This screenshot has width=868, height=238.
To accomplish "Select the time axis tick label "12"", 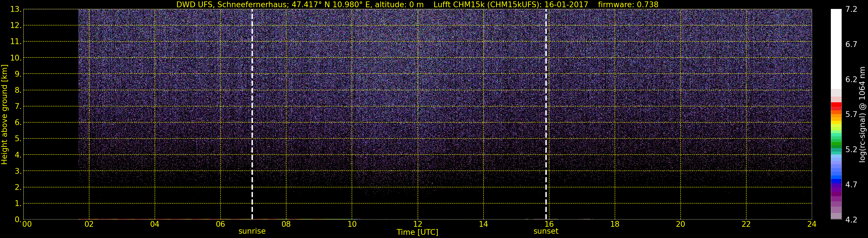I will (x=417, y=224).
